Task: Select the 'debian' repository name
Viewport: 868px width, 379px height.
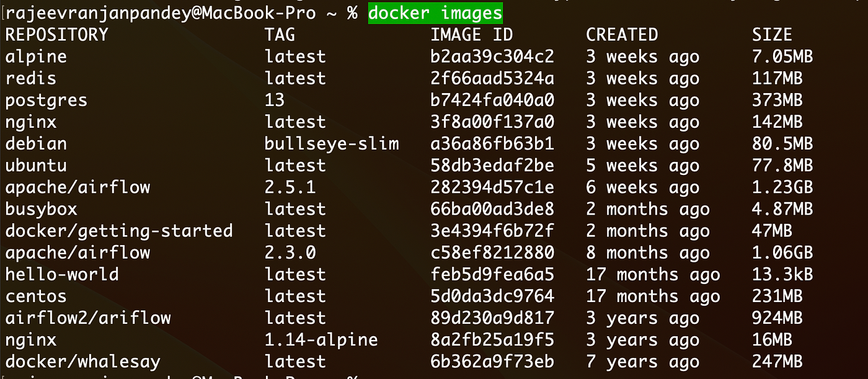Action: [x=36, y=144]
